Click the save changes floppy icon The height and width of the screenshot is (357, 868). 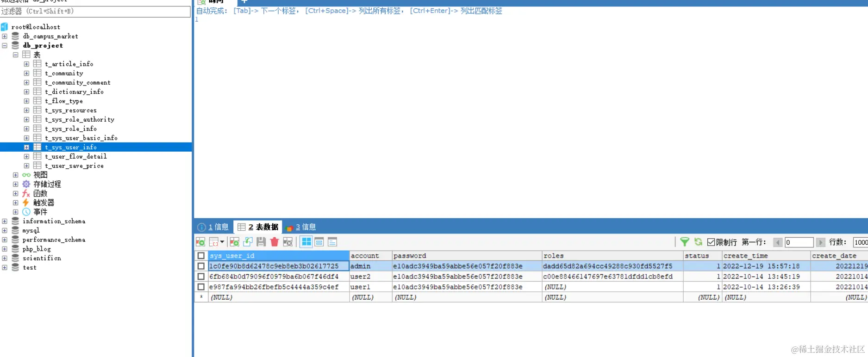point(261,242)
